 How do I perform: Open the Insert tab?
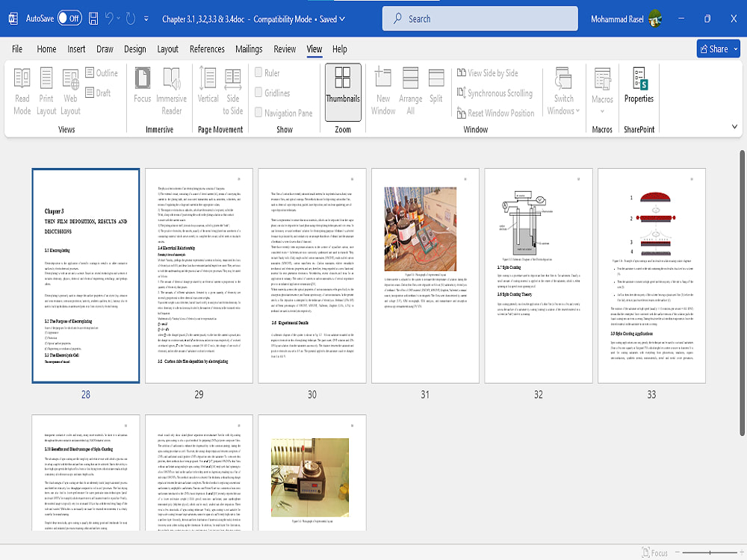pos(76,49)
